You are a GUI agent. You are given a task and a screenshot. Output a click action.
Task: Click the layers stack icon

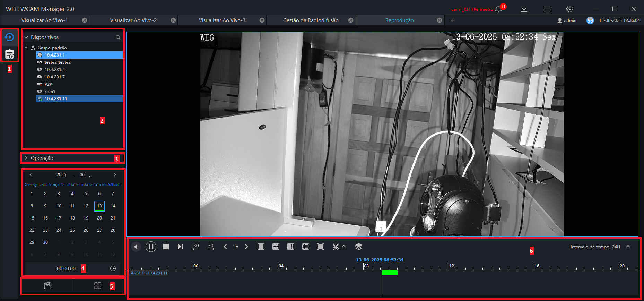(x=359, y=247)
